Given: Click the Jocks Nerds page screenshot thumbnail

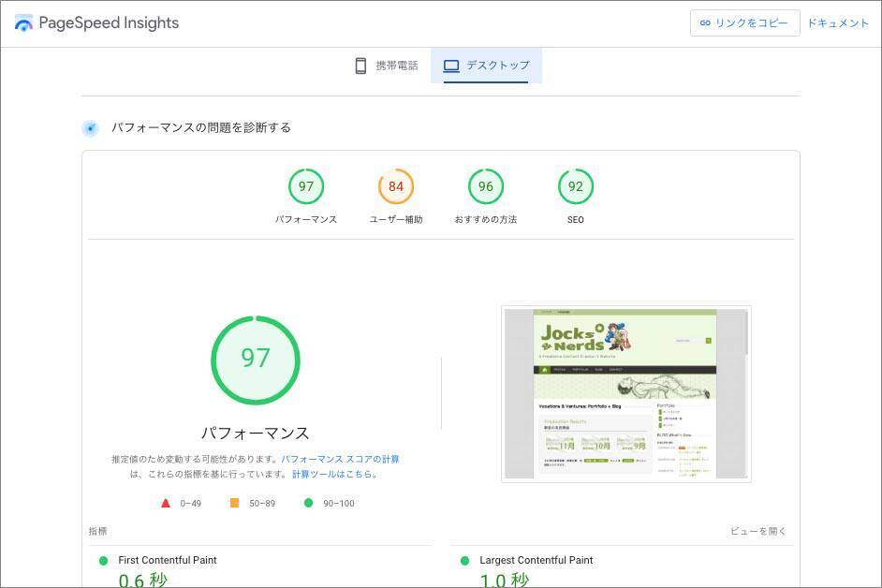Looking at the screenshot, I should tap(625, 393).
